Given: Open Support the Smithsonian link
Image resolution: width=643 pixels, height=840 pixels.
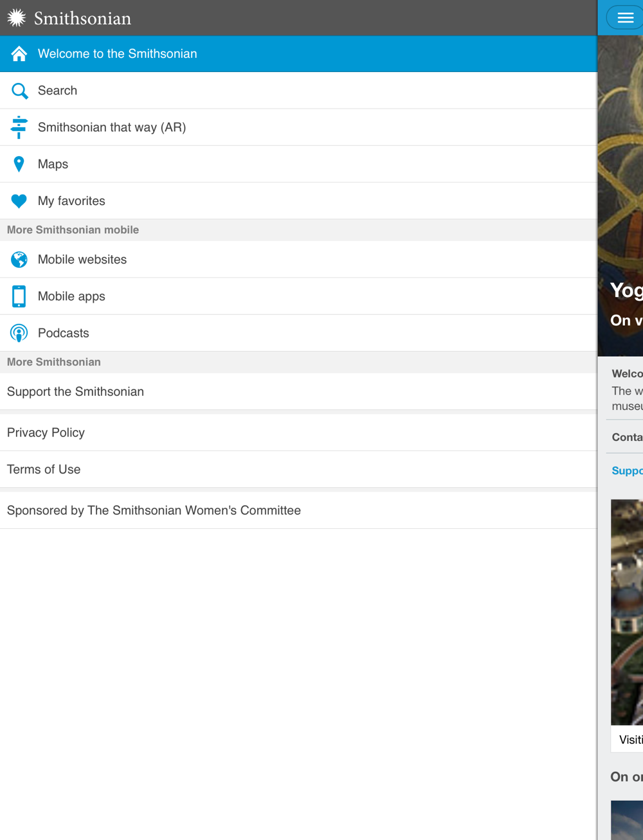Looking at the screenshot, I should pyautogui.click(x=75, y=391).
